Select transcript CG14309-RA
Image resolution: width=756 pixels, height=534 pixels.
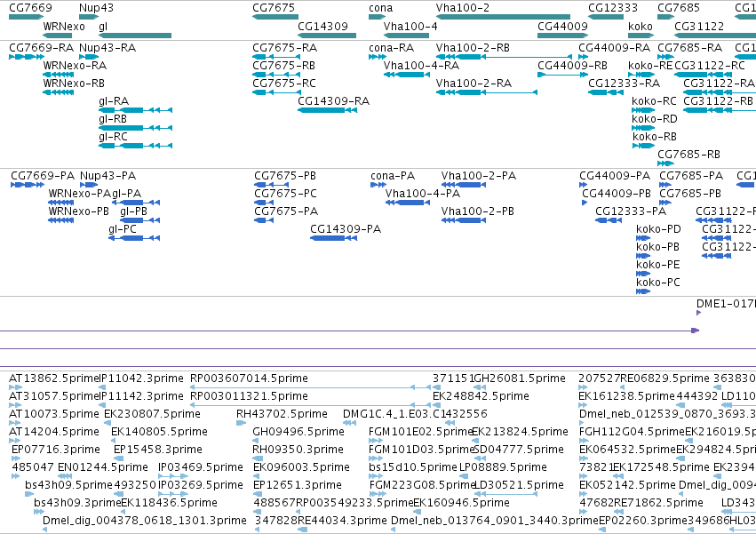click(328, 110)
